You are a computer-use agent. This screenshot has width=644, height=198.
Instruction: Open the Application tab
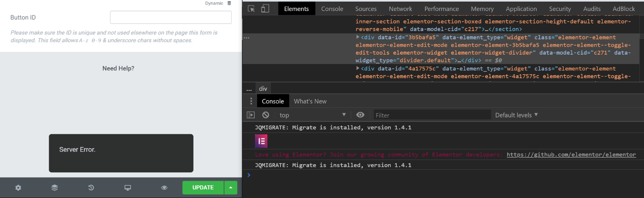click(521, 9)
